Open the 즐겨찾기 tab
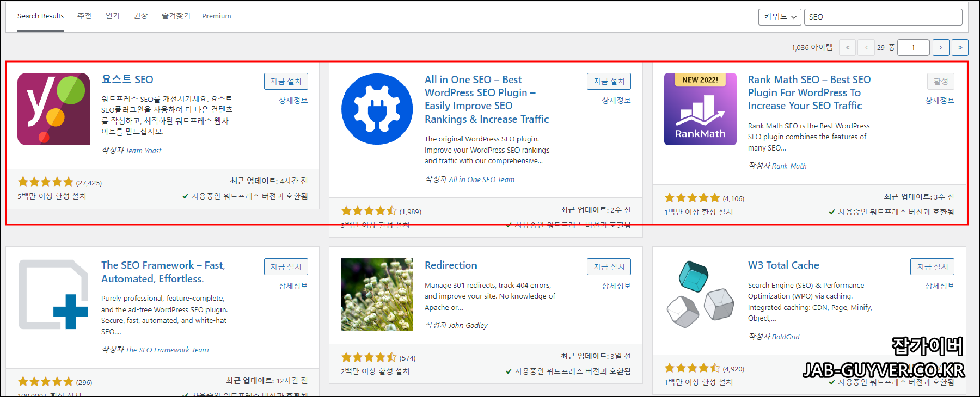 pos(176,16)
